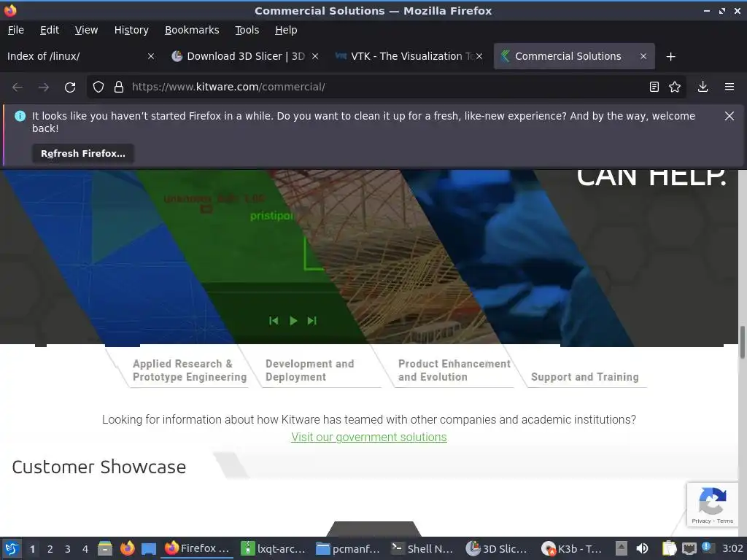The width and height of the screenshot is (747, 560).
Task: Click the page vertical scrollbar thumb
Action: (x=742, y=343)
